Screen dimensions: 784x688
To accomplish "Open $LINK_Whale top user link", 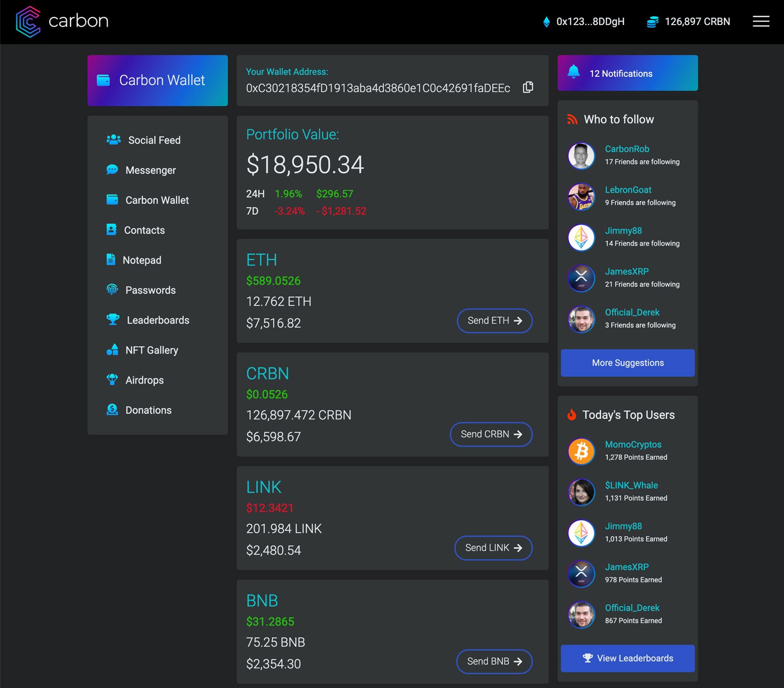I will click(x=631, y=485).
